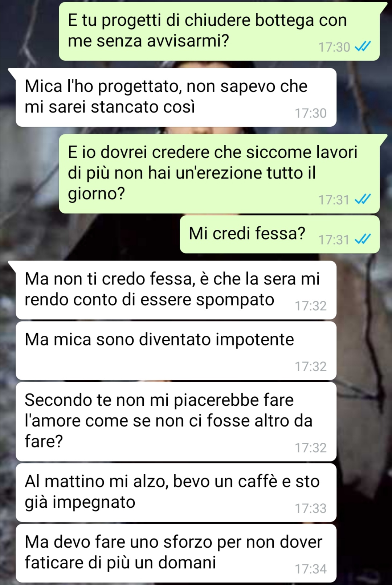Select message 'Ma non ti credo fessa'
The width and height of the screenshot is (392, 585).
tap(176, 290)
